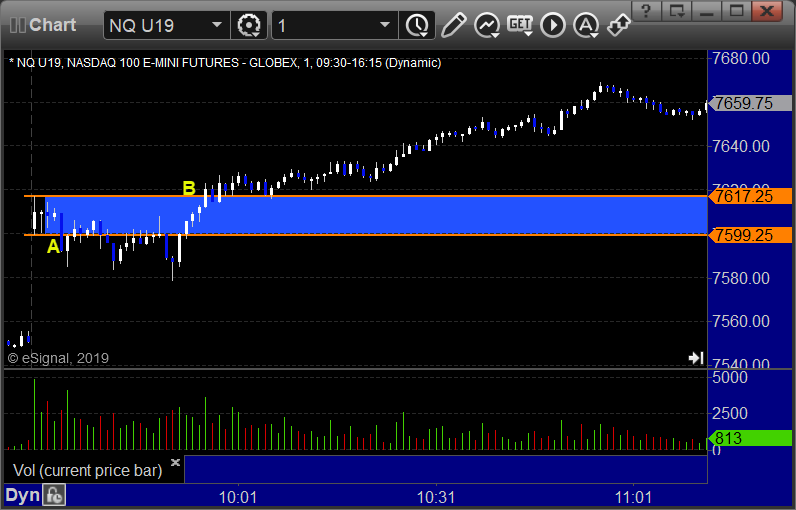Open the alerts circled-A icon
796x510 pixels.
(586, 25)
